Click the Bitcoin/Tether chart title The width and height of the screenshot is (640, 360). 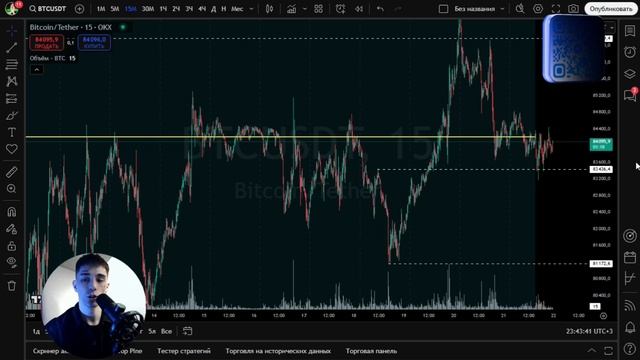point(71,27)
